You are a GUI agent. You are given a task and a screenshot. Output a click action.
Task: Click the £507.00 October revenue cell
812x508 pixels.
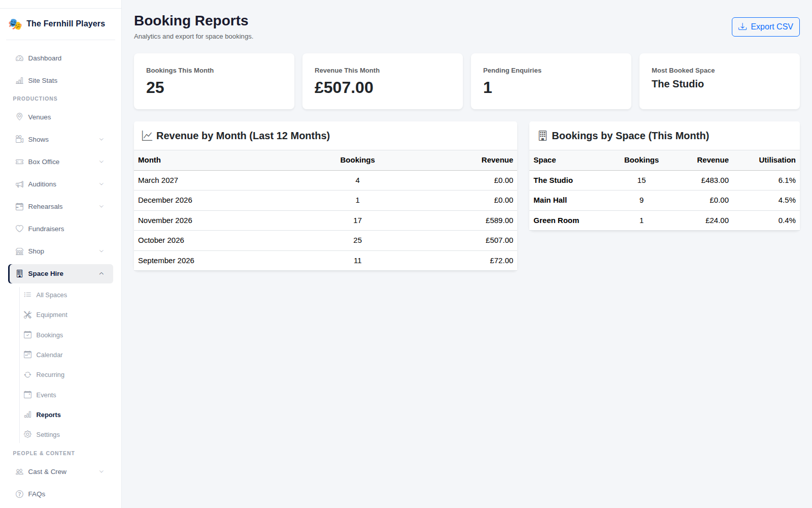pyautogui.click(x=499, y=240)
